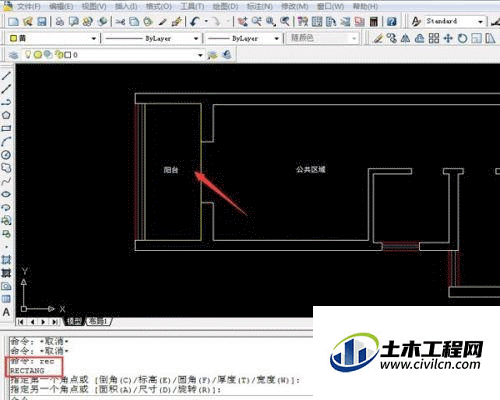The width and height of the screenshot is (500, 400).
Task: Select the Arc tool
Action: point(6,142)
